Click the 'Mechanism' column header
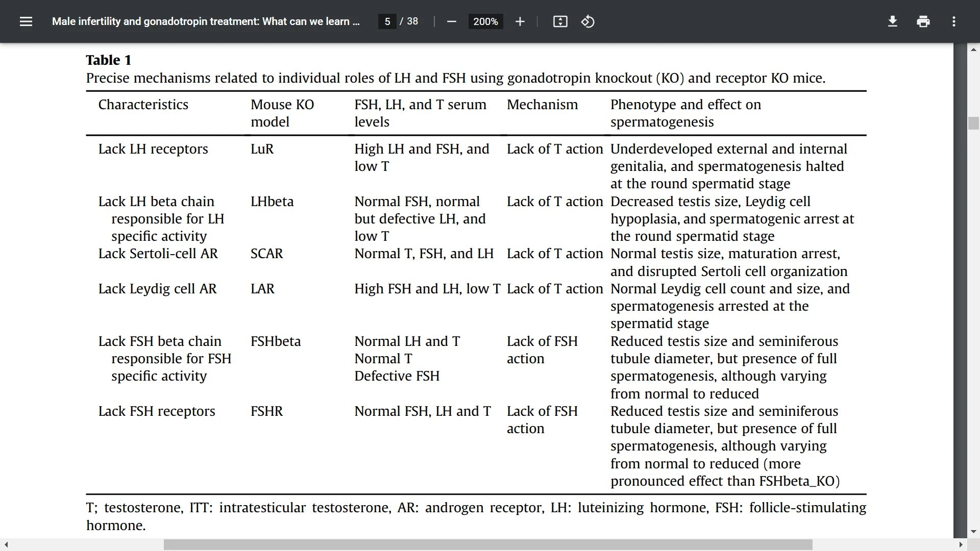The image size is (980, 551). pyautogui.click(x=542, y=105)
